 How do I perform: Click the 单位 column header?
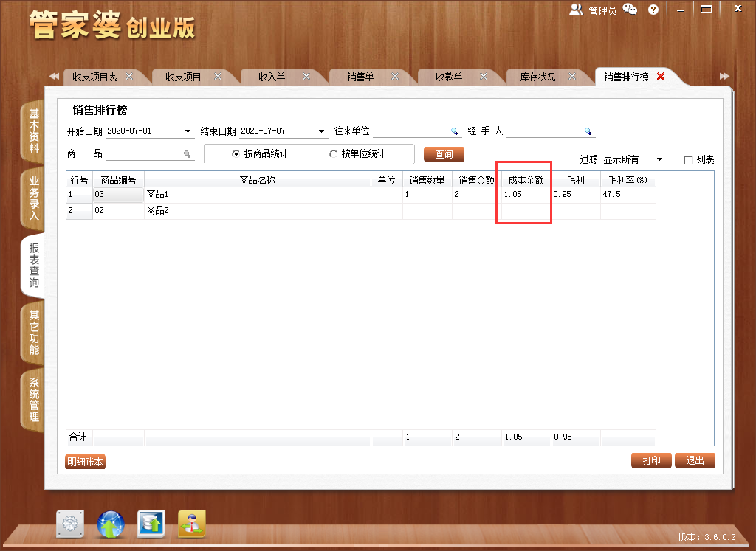pyautogui.click(x=387, y=180)
